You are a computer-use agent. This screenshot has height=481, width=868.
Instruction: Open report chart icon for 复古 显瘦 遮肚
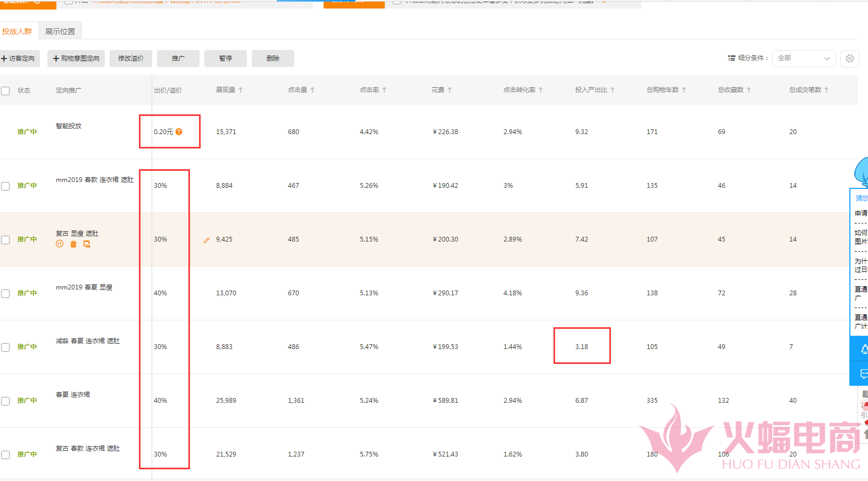pyautogui.click(x=87, y=244)
